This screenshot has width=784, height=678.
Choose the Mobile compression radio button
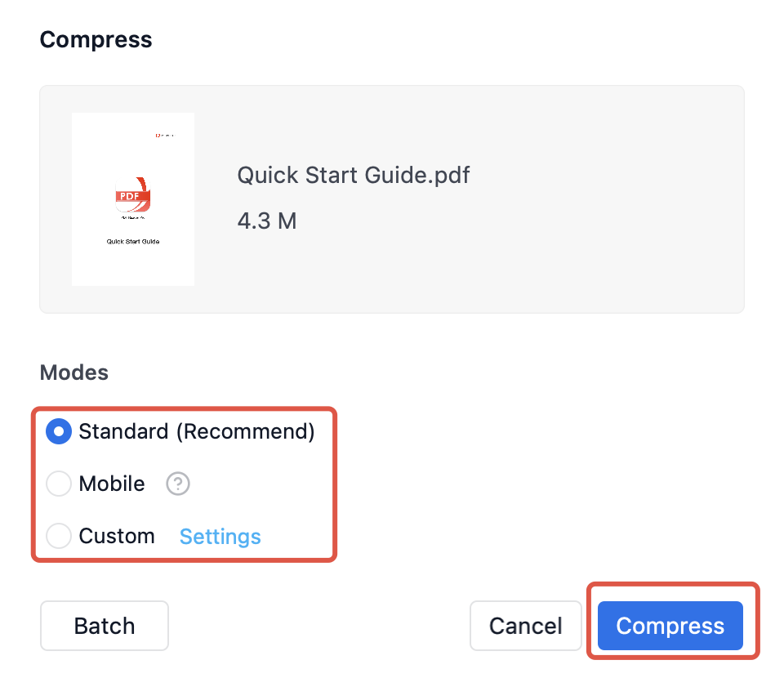59,484
